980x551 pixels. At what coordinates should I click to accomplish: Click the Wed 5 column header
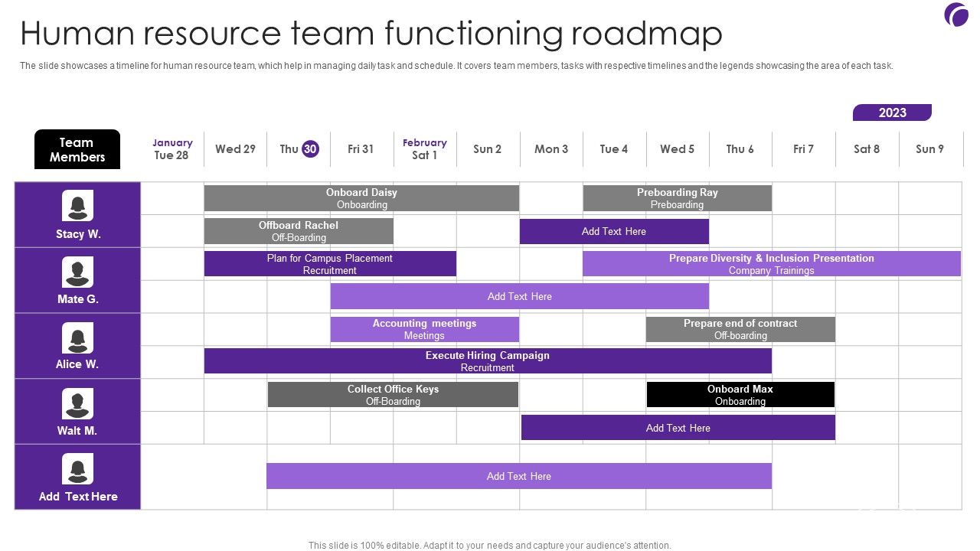[678, 149]
